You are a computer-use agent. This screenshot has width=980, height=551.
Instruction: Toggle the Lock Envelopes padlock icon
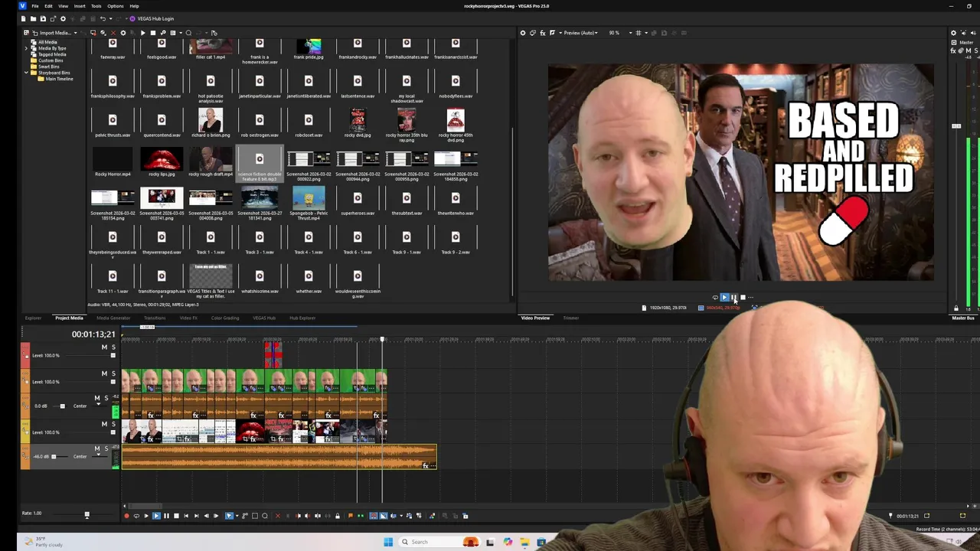(338, 516)
